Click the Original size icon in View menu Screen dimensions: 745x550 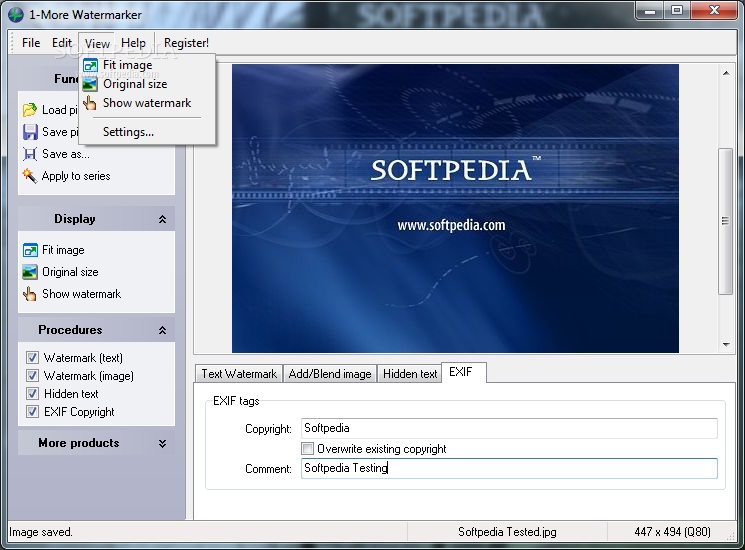coord(90,84)
